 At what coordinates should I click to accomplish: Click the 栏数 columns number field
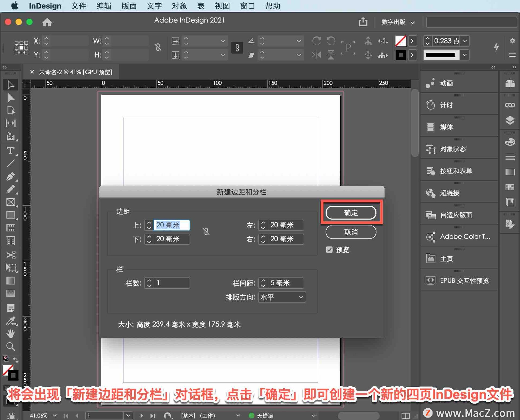(171, 283)
